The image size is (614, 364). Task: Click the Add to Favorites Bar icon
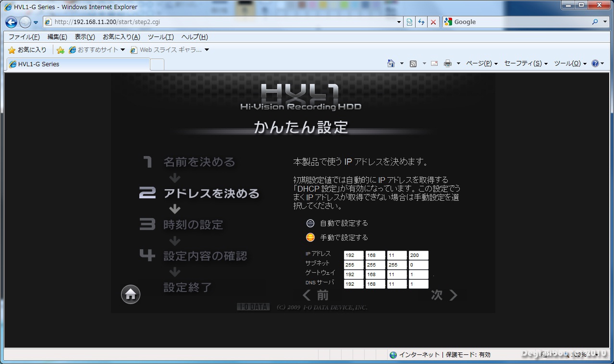click(x=61, y=50)
